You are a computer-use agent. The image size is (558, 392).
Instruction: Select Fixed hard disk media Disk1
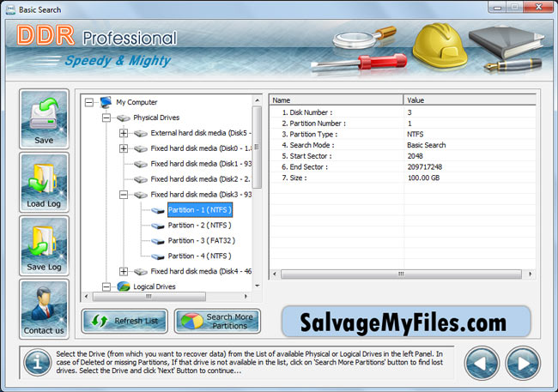[201, 164]
